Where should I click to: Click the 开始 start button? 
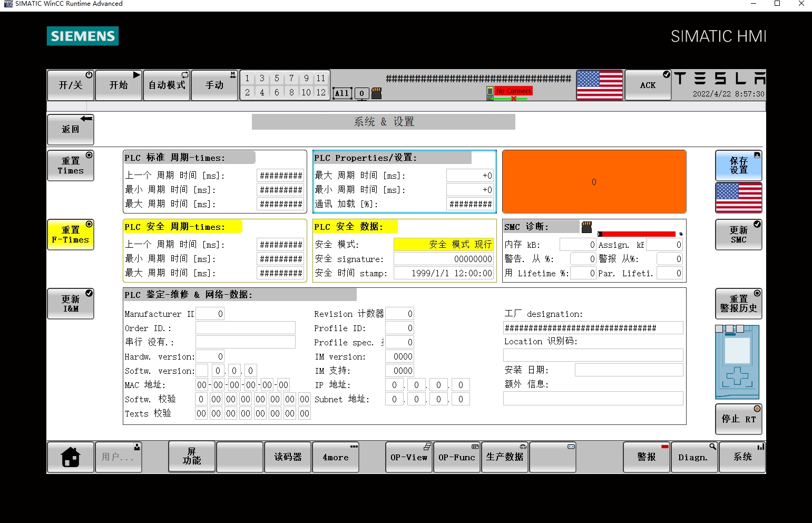click(x=119, y=85)
